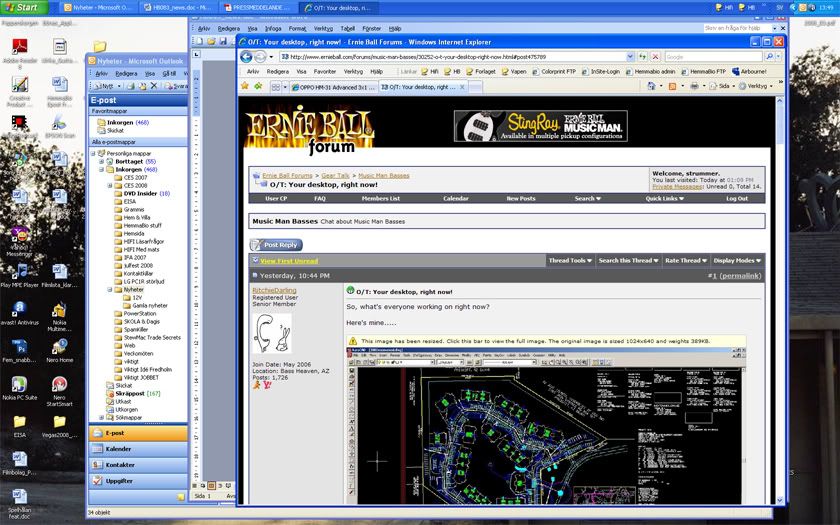Collapse the Personliga mappar tree root

tap(93, 153)
